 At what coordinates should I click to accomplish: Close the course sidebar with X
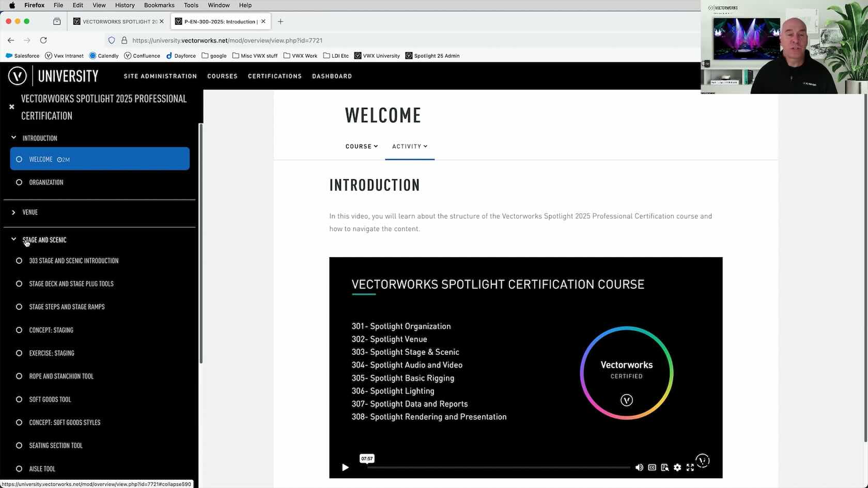(11, 107)
